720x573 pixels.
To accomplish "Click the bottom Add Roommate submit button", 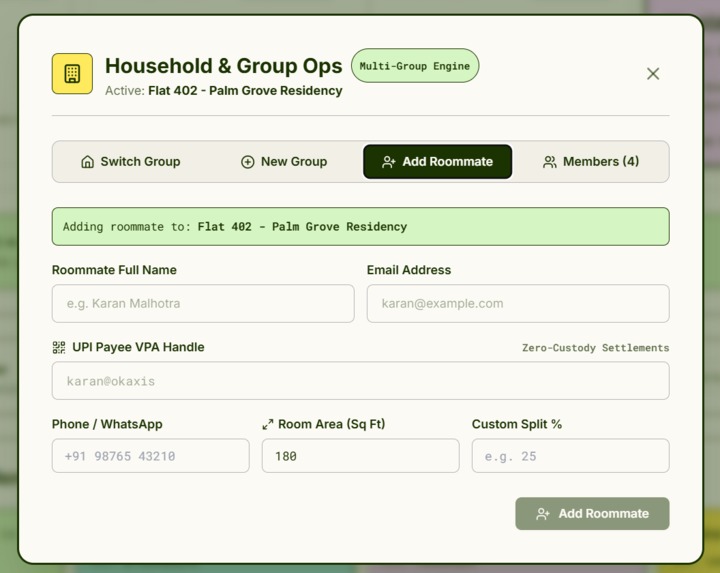I will point(592,513).
